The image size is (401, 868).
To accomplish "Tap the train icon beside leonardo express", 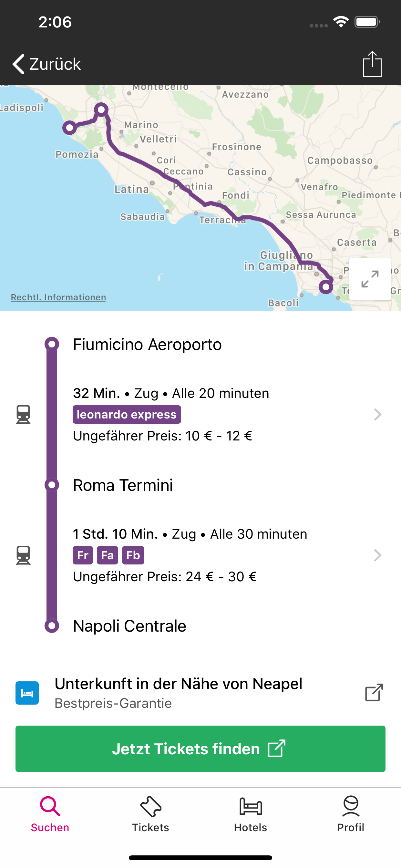I will [x=23, y=414].
